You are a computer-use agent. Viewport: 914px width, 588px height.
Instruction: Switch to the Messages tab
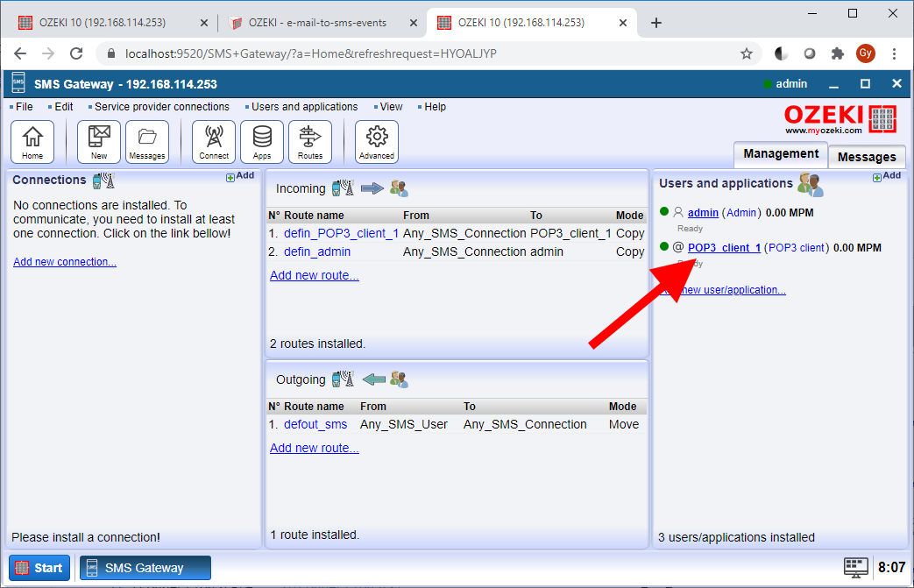[867, 157]
